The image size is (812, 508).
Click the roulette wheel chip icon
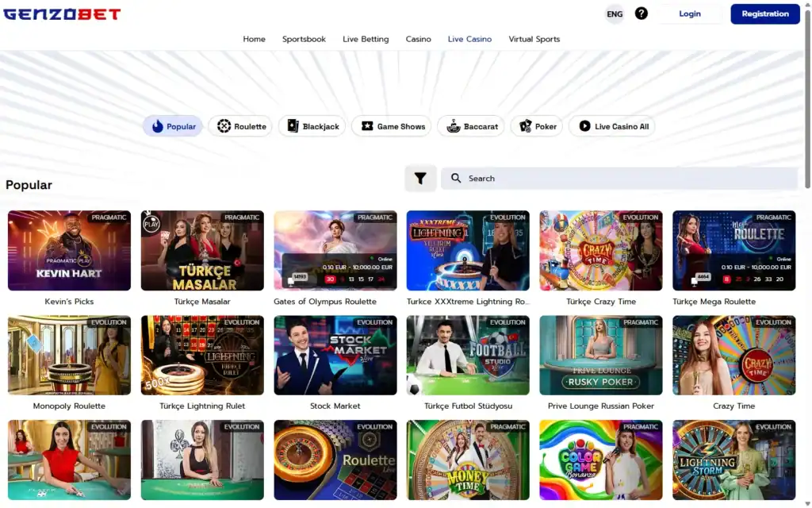224,126
